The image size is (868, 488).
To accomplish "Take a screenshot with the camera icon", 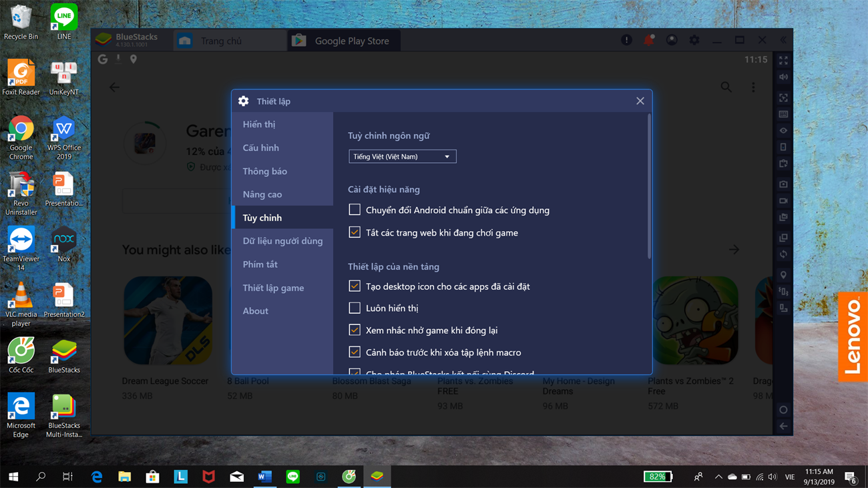I will coord(783,184).
